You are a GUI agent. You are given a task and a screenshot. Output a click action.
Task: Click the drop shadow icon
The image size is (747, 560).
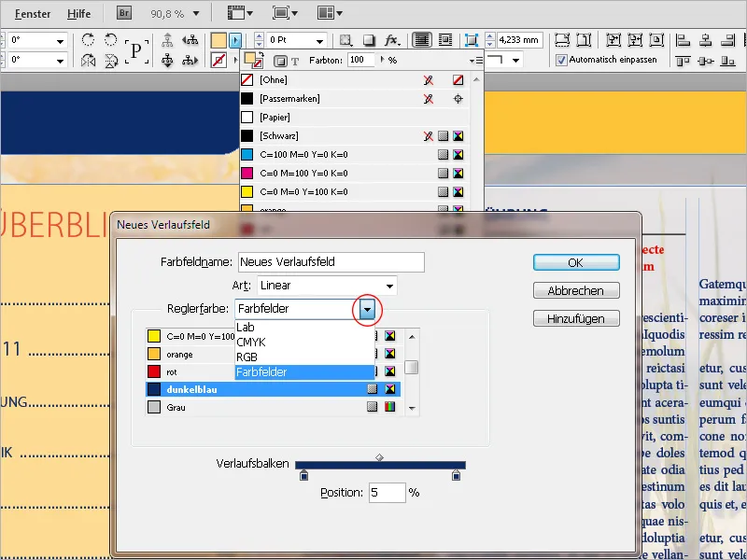coord(368,40)
